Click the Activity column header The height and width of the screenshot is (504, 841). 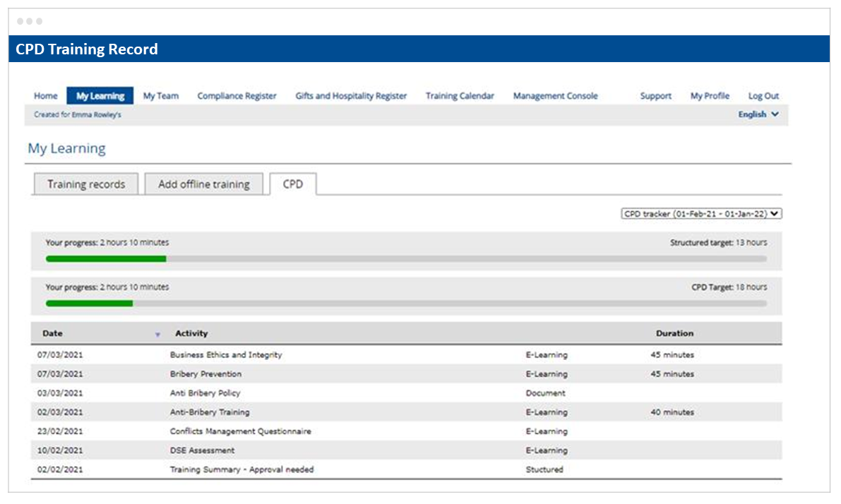click(x=191, y=333)
